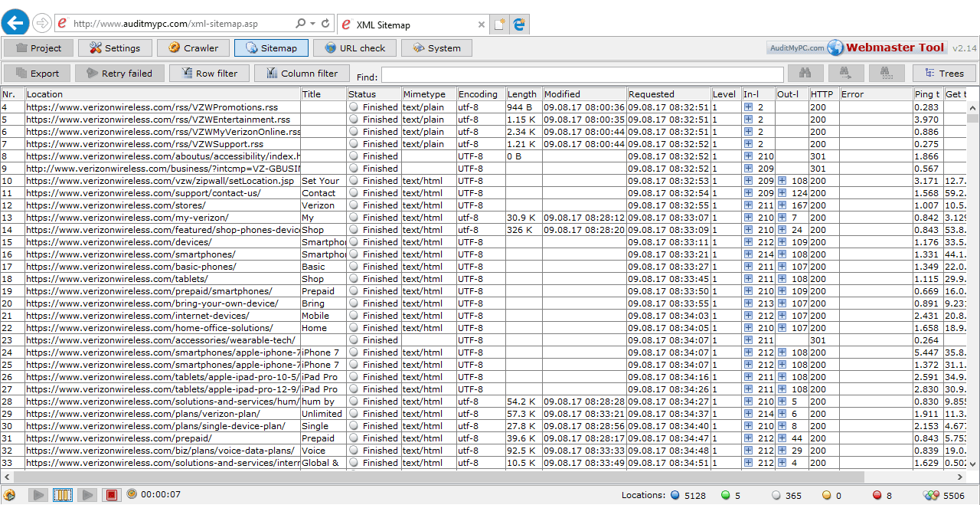Open the Row filter
The height and width of the screenshot is (505, 980).
(x=209, y=74)
